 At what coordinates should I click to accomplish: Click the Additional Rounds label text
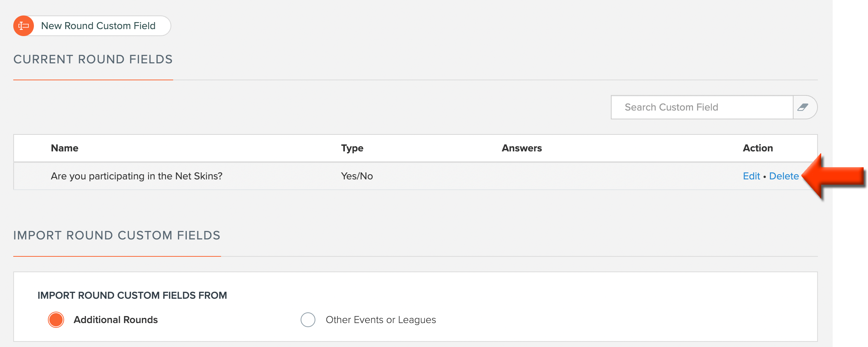(x=116, y=320)
